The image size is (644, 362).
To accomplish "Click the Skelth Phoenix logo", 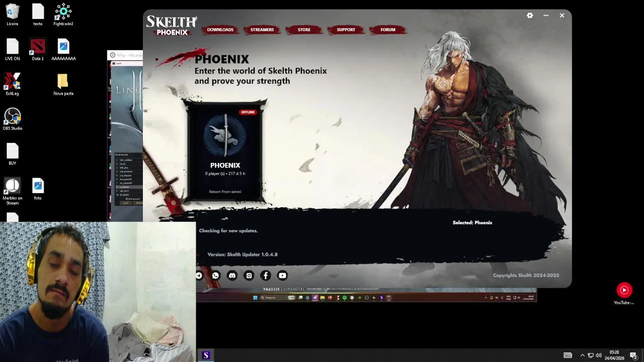I will click(172, 26).
